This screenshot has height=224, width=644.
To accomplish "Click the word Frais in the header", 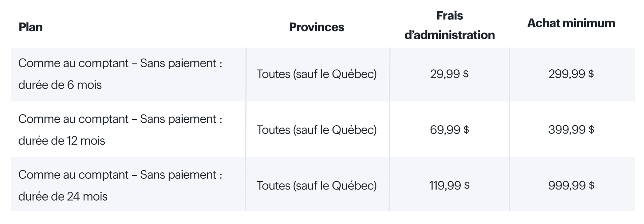I will click(450, 15).
